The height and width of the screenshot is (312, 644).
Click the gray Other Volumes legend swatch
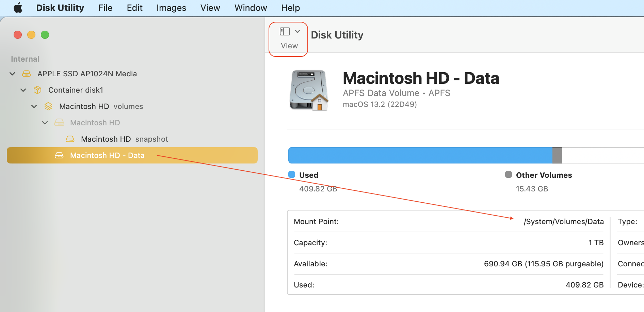coord(509,174)
